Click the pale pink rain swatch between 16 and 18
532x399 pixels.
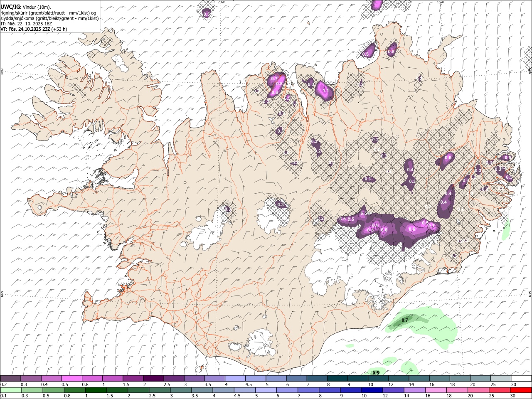tap(436, 390)
